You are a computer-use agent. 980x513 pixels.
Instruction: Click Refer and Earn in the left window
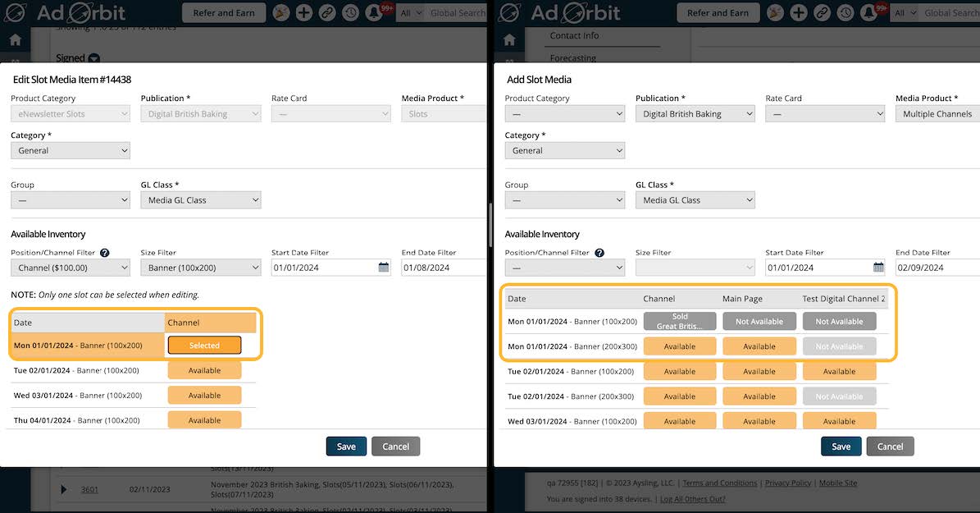[x=224, y=12]
